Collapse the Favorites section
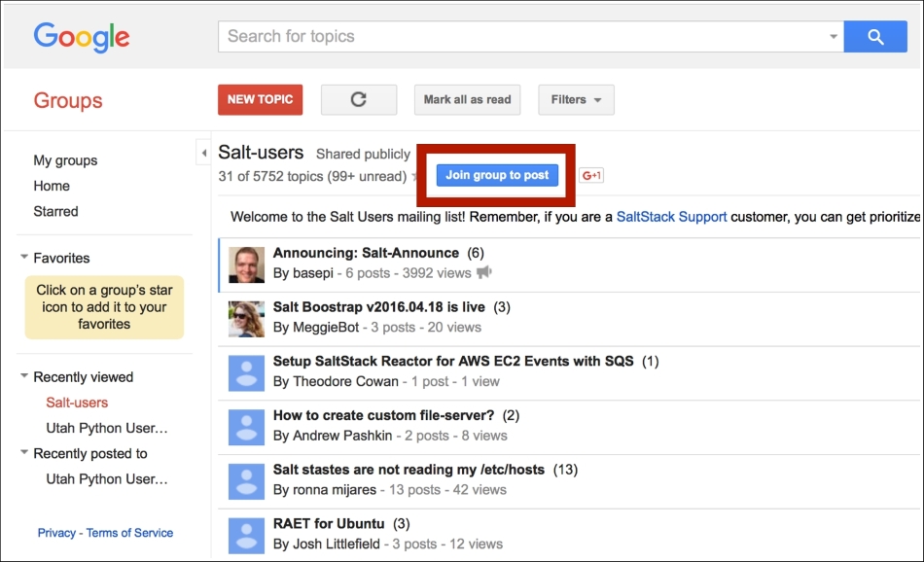The image size is (924, 562). click(x=24, y=257)
